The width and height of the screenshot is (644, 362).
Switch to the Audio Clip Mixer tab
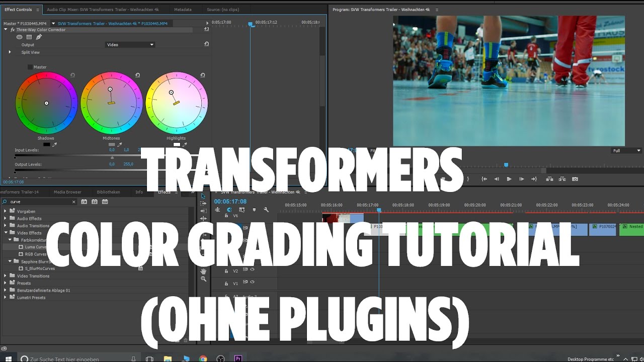click(x=102, y=10)
